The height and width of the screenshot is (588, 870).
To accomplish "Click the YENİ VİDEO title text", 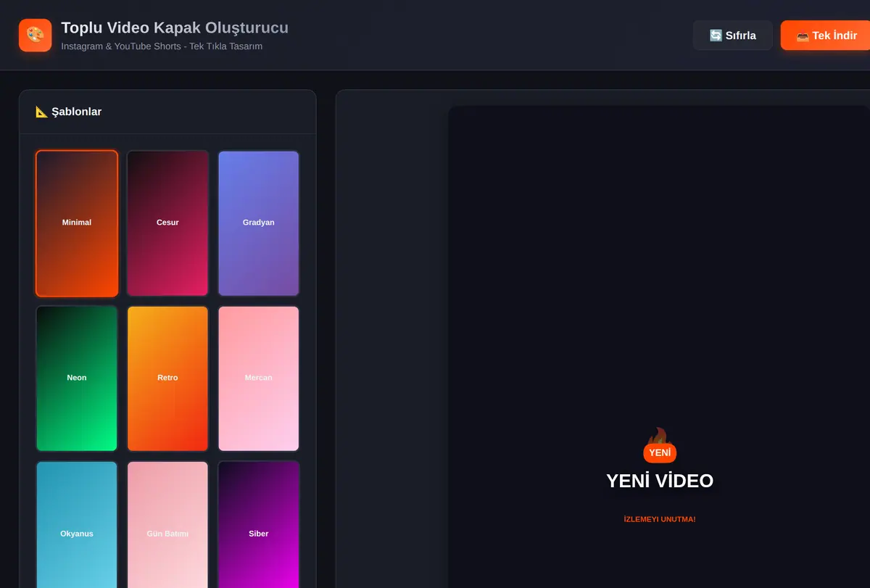I will click(660, 481).
